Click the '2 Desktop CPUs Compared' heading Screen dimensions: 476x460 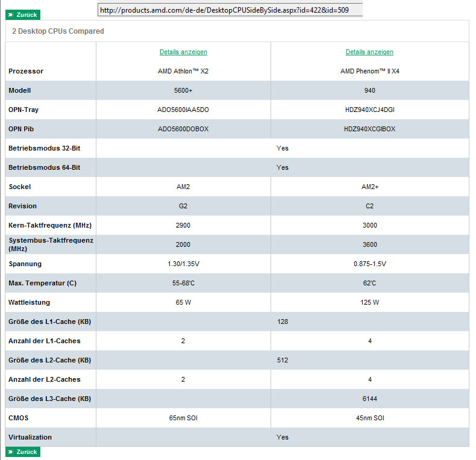click(x=58, y=31)
